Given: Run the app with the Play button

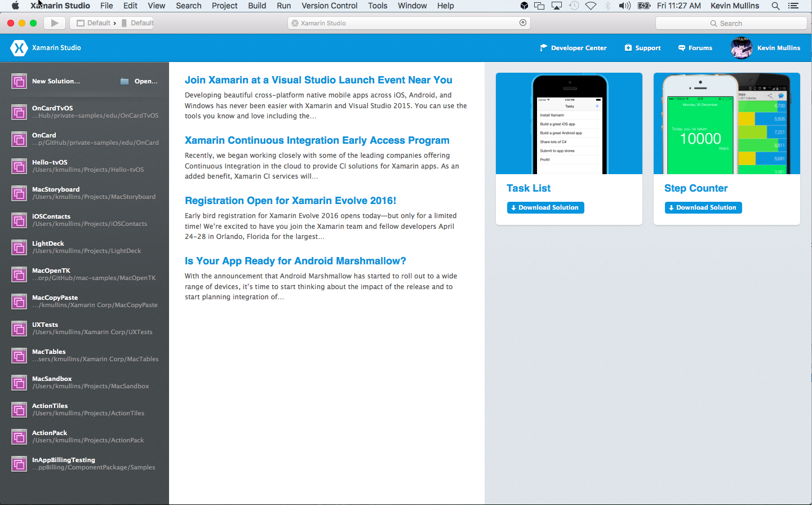Looking at the screenshot, I should point(54,23).
